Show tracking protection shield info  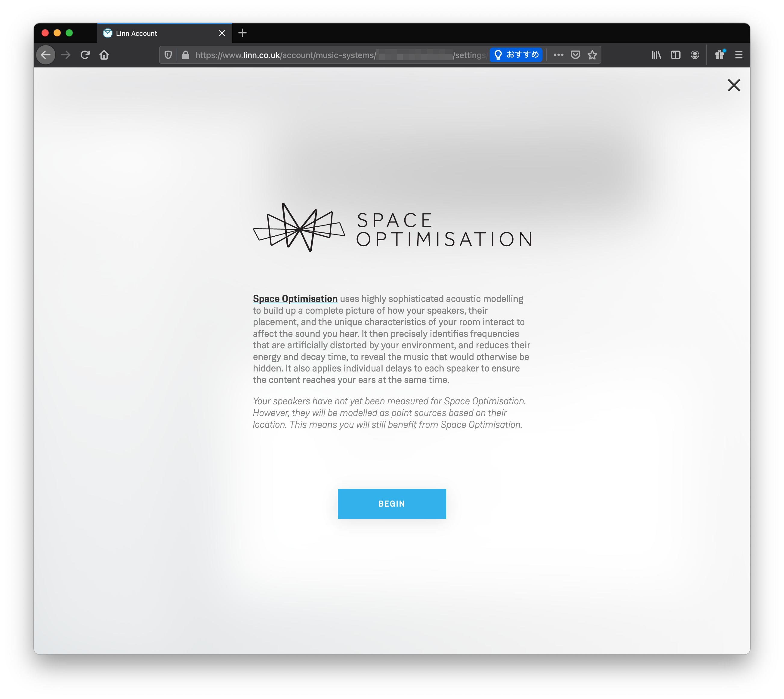pos(168,55)
